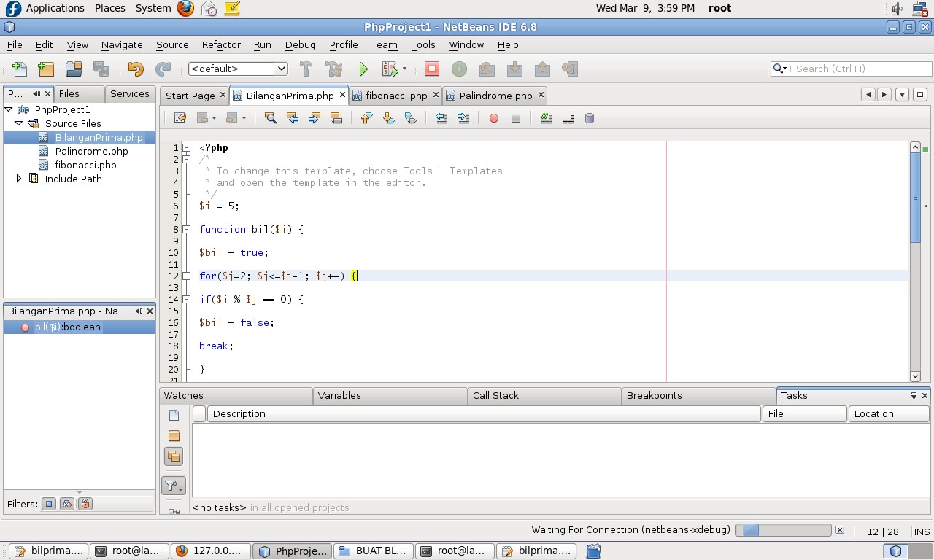
Task: Click the New Project toolbar icon
Action: click(x=46, y=69)
